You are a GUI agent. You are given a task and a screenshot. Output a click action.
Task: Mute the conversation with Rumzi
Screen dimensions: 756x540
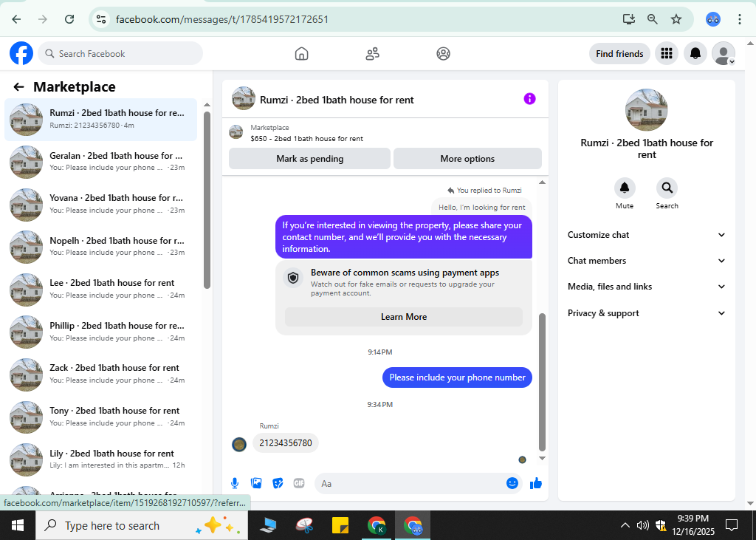[625, 188]
